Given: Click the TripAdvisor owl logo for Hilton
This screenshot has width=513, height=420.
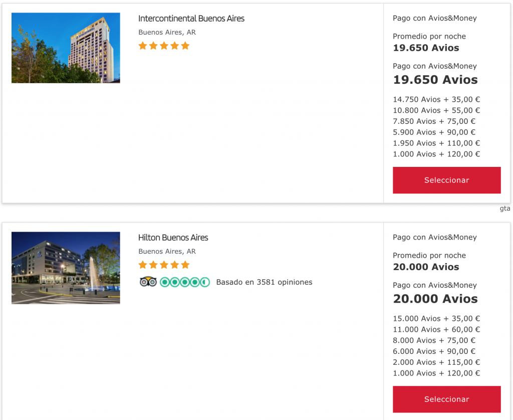Looking at the screenshot, I should click(148, 282).
